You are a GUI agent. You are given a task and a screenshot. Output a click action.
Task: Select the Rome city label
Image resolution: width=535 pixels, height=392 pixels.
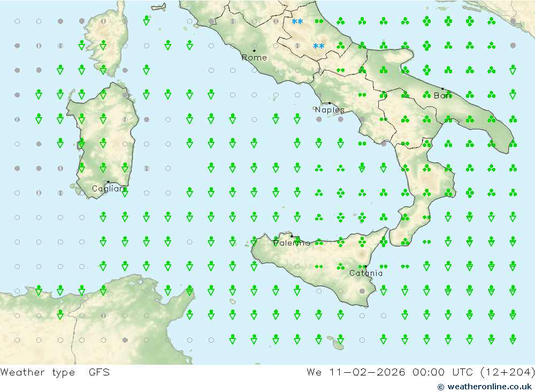(x=254, y=58)
